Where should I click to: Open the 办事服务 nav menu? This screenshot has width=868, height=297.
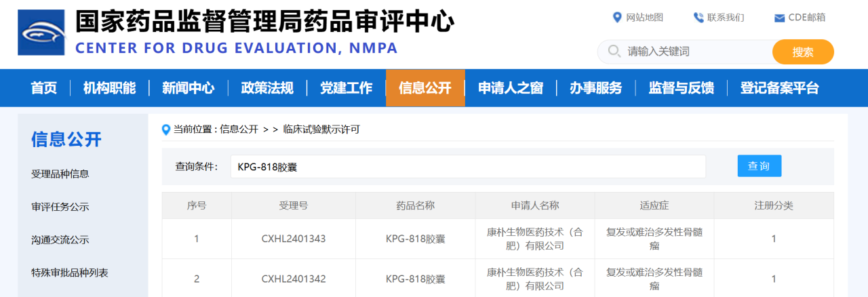click(x=595, y=87)
